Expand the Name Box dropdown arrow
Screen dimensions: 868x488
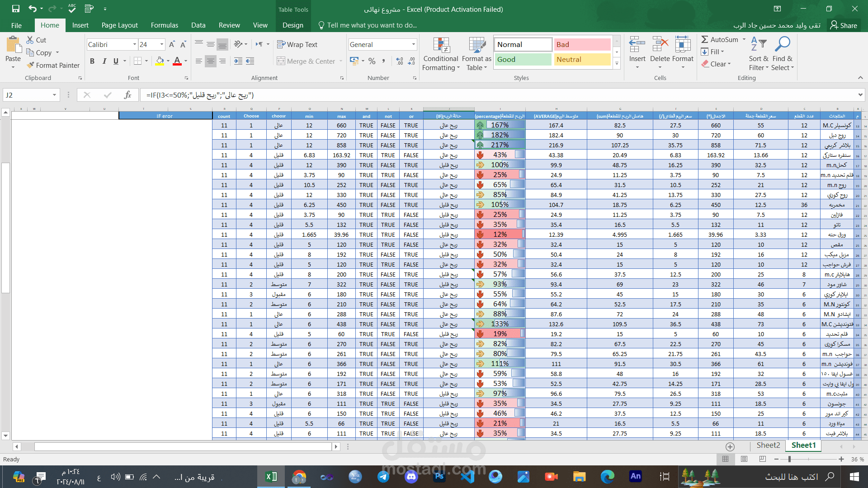pyautogui.click(x=54, y=95)
